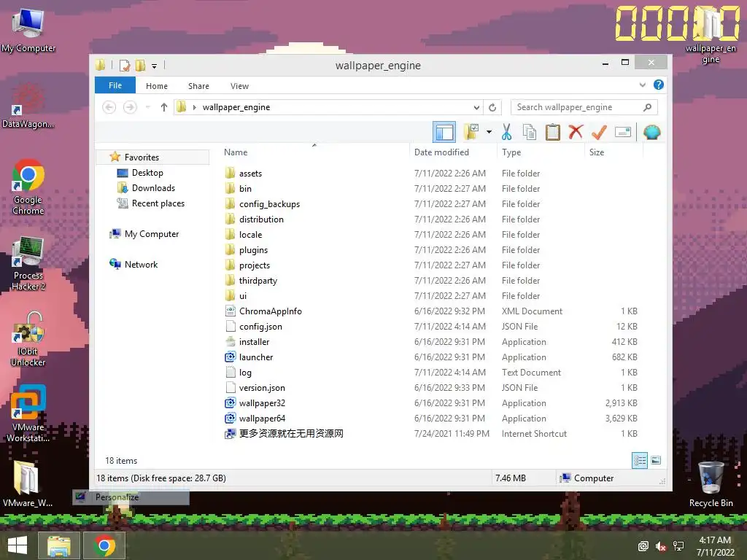Select My Computer in navigation pane

[152, 234]
